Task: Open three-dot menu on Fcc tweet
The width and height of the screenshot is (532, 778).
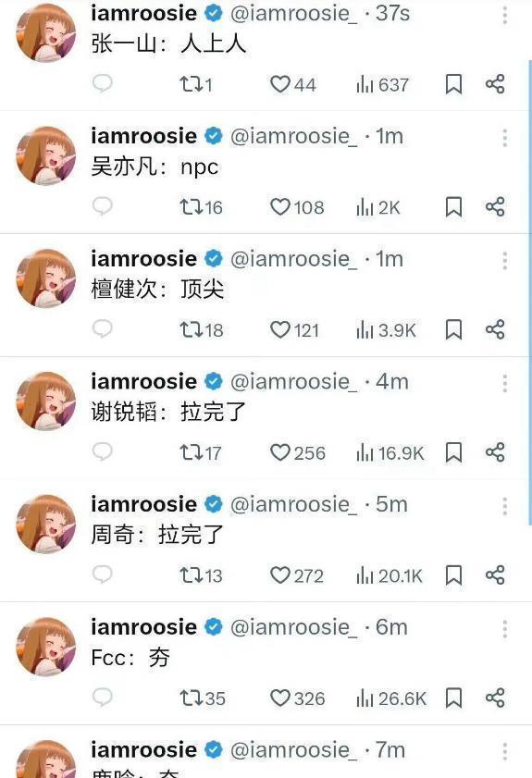Action: (x=504, y=629)
